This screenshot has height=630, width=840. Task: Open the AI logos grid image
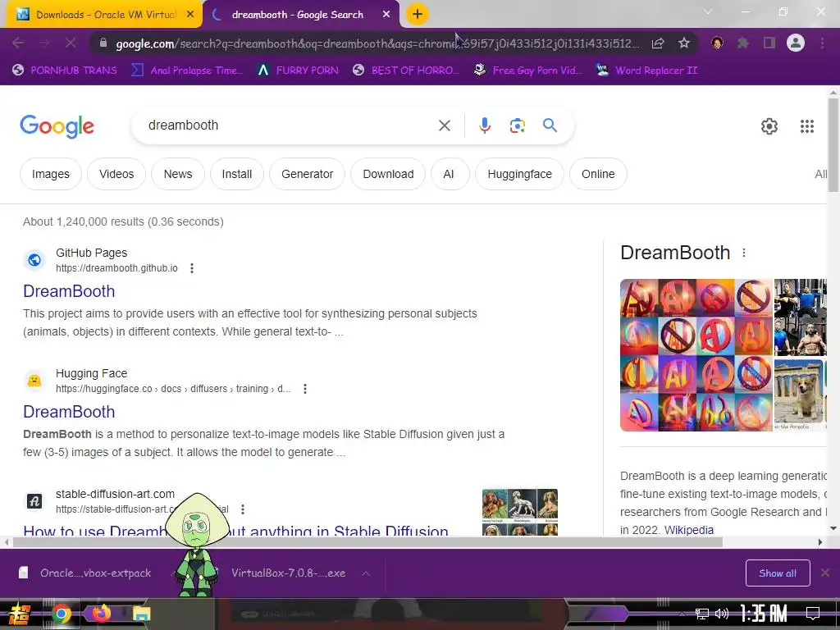point(696,354)
